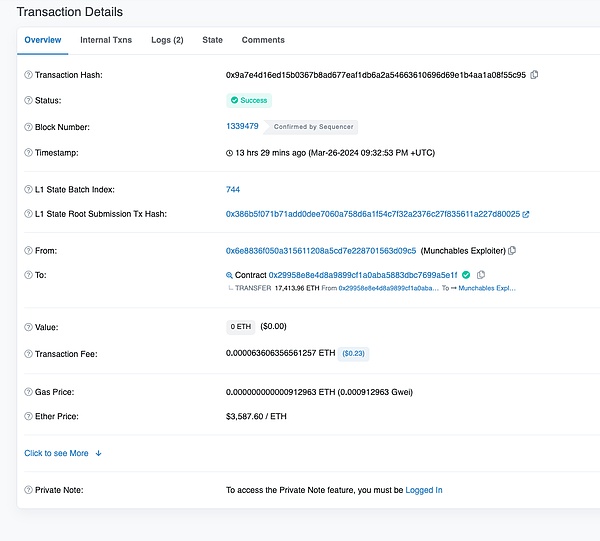Screen dimensions: 600x541
Task: Click the help icon next to Private Note
Action: coord(27,490)
